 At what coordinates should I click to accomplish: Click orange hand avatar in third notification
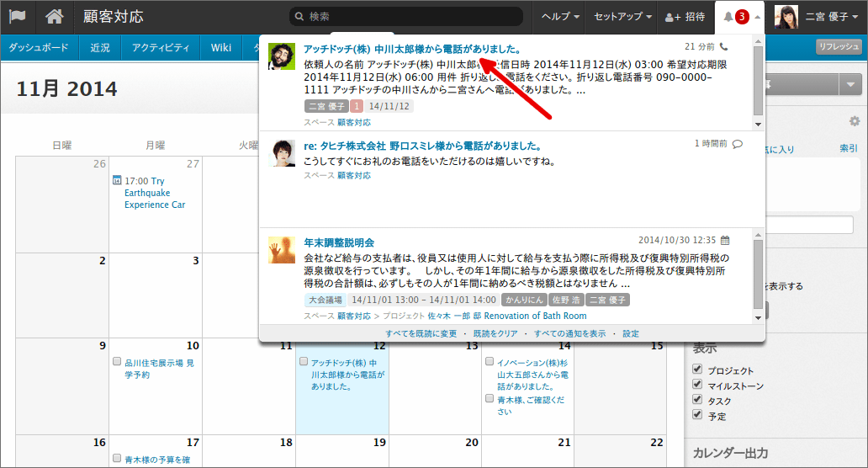(282, 250)
